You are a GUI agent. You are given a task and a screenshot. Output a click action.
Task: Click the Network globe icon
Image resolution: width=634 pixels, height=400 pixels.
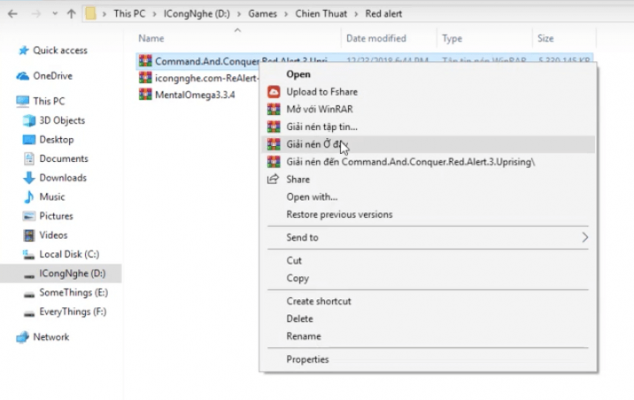coord(23,337)
